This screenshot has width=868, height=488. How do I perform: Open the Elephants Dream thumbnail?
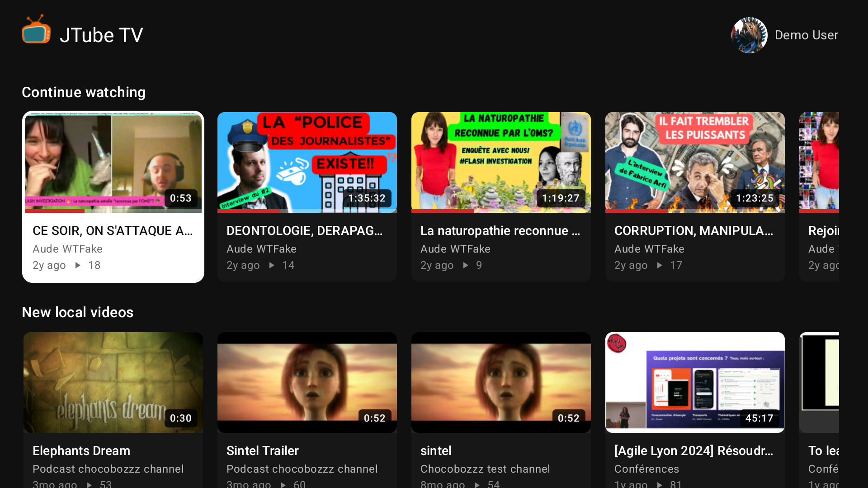113,382
